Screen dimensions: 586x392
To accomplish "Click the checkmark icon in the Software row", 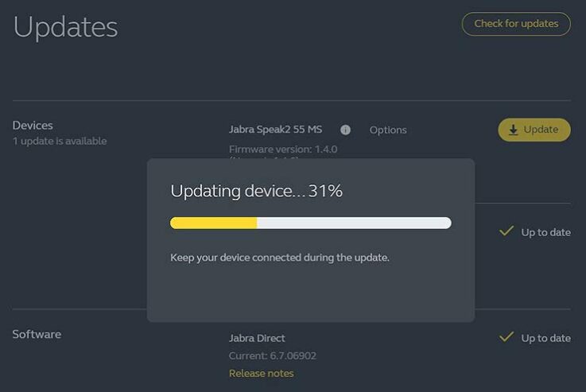I will click(506, 337).
